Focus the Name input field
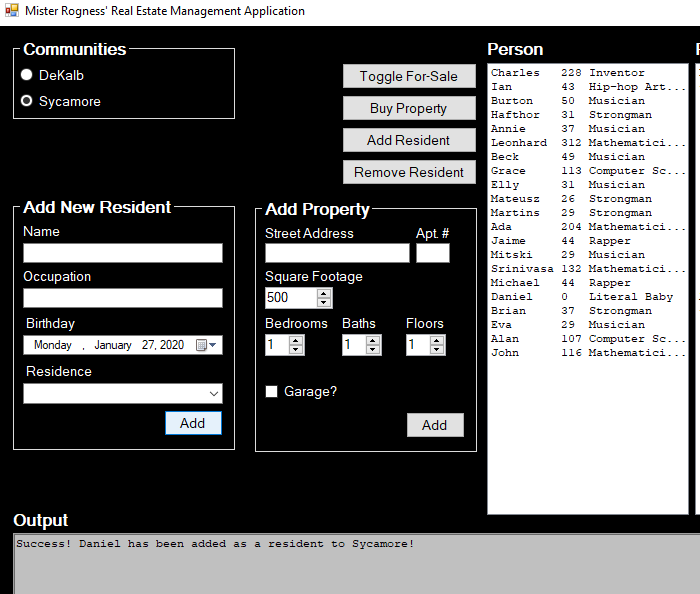 point(122,253)
